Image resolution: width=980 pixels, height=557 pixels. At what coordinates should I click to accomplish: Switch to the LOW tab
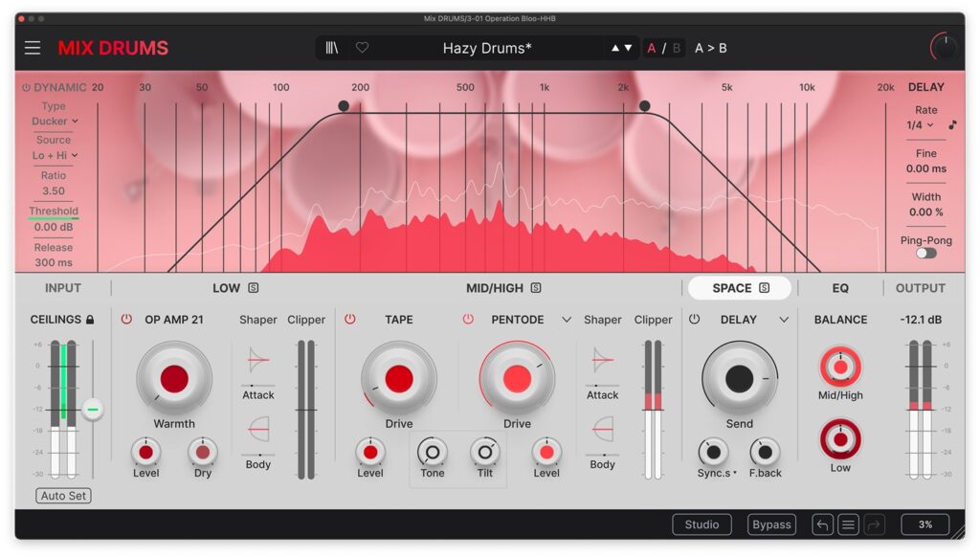click(x=226, y=288)
